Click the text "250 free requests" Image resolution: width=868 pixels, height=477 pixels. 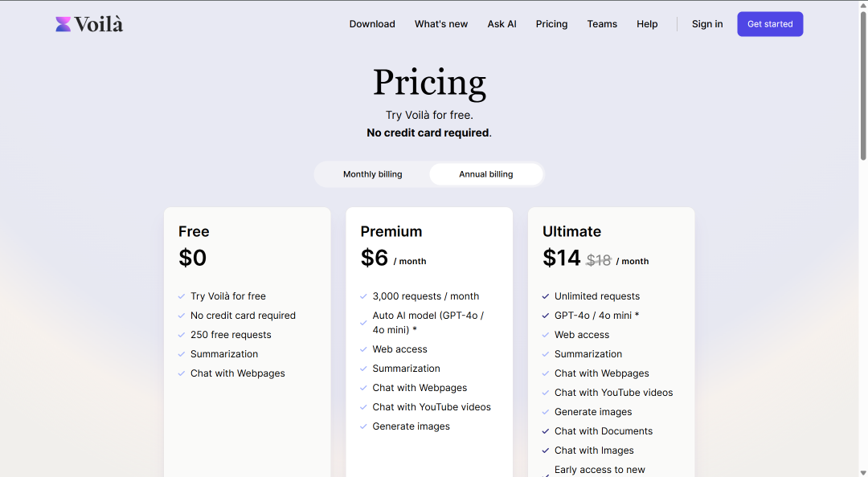tap(231, 335)
